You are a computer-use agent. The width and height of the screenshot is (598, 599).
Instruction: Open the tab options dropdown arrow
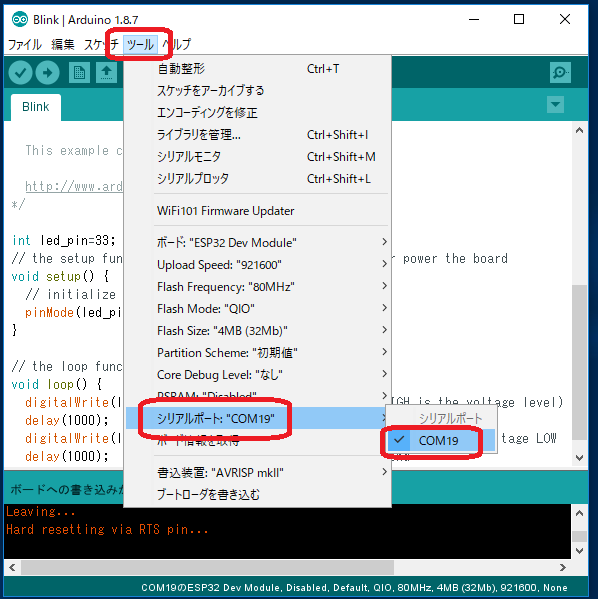(x=555, y=104)
